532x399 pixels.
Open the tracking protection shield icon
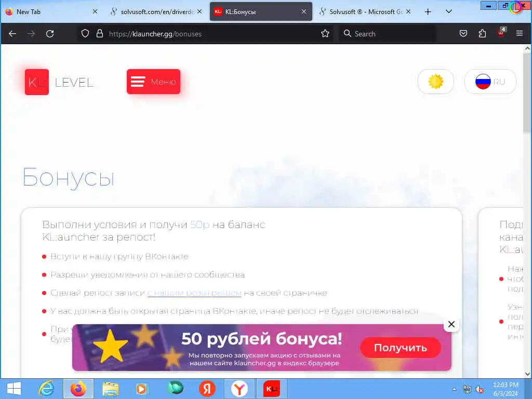click(x=85, y=33)
